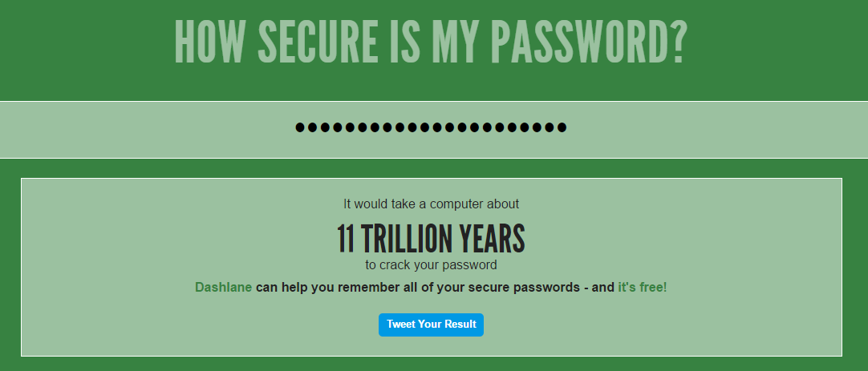Click the word "MY" in the title
The width and height of the screenshot is (868, 371).
coord(455,42)
